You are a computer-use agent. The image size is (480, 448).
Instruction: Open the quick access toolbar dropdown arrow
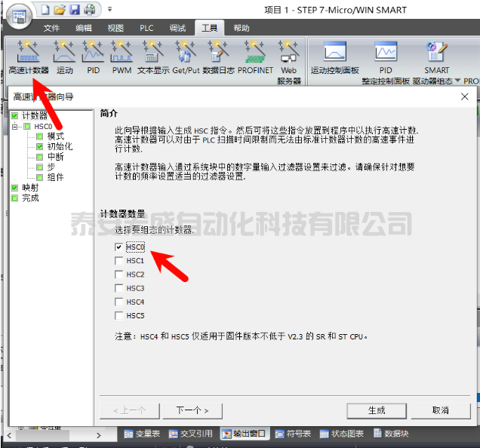tap(109, 10)
